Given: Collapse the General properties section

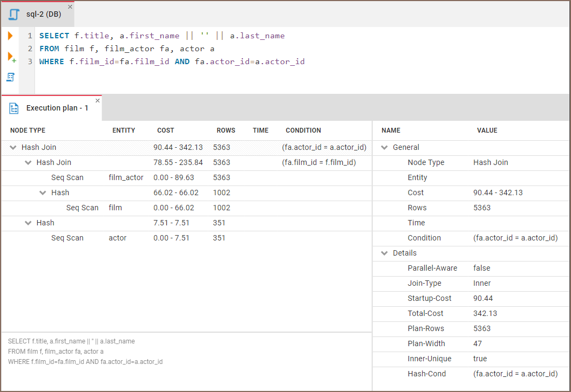Looking at the screenshot, I should click(x=384, y=147).
